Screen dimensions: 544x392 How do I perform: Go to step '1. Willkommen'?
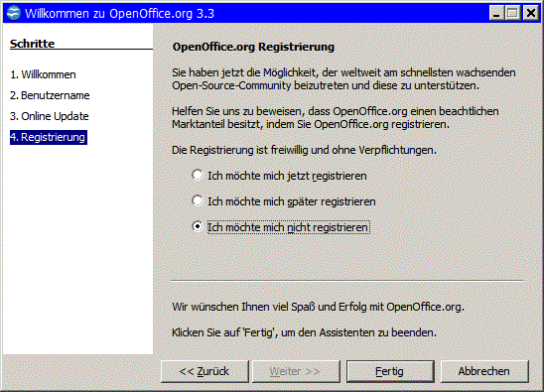coord(43,74)
